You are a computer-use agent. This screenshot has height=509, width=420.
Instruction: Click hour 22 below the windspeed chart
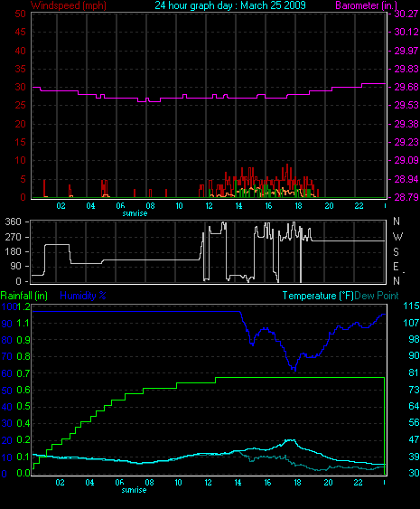359,206
